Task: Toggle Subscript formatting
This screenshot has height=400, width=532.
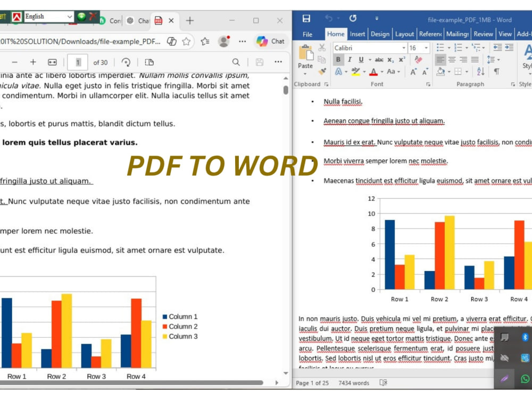Action: [390, 60]
